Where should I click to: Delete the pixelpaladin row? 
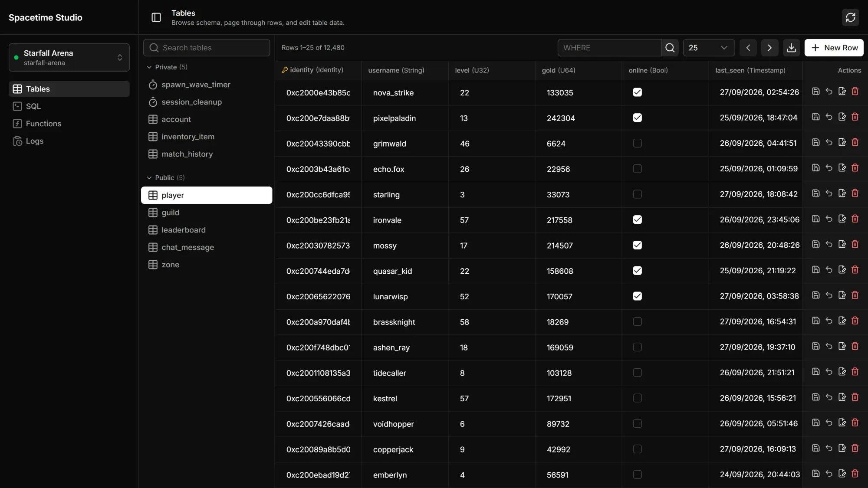pos(855,117)
